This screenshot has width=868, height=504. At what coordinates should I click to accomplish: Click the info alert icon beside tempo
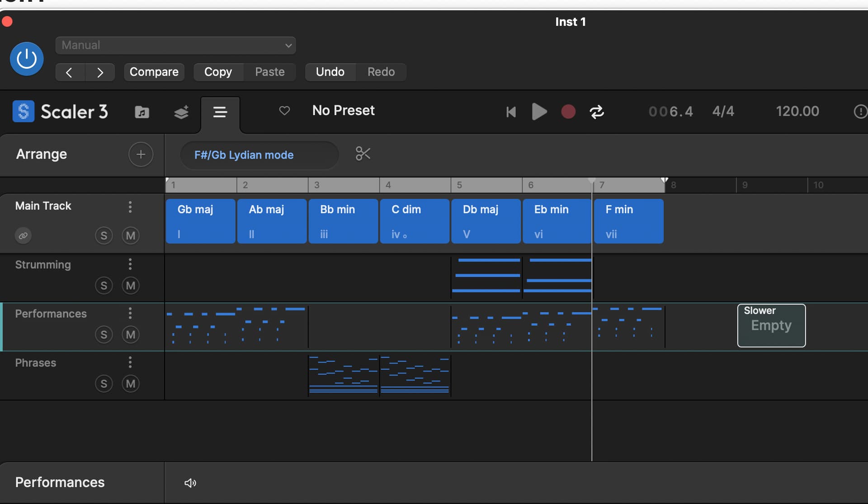[x=860, y=111]
